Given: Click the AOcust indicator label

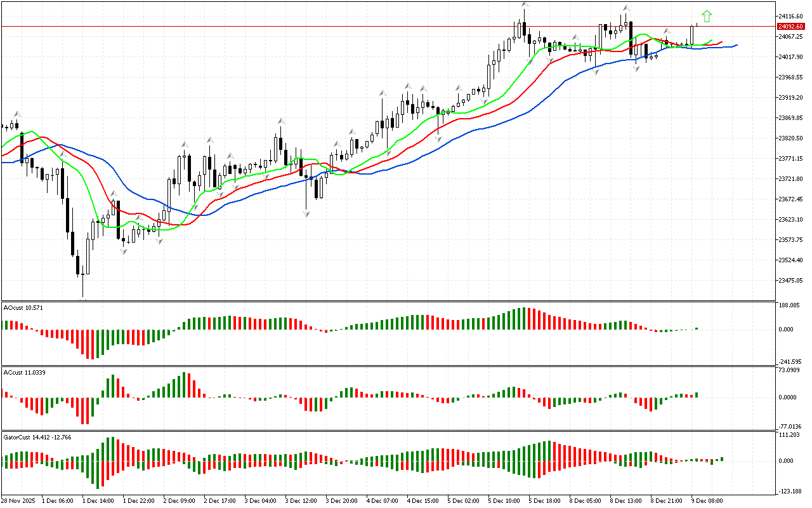Looking at the screenshot, I should (x=23, y=307).
